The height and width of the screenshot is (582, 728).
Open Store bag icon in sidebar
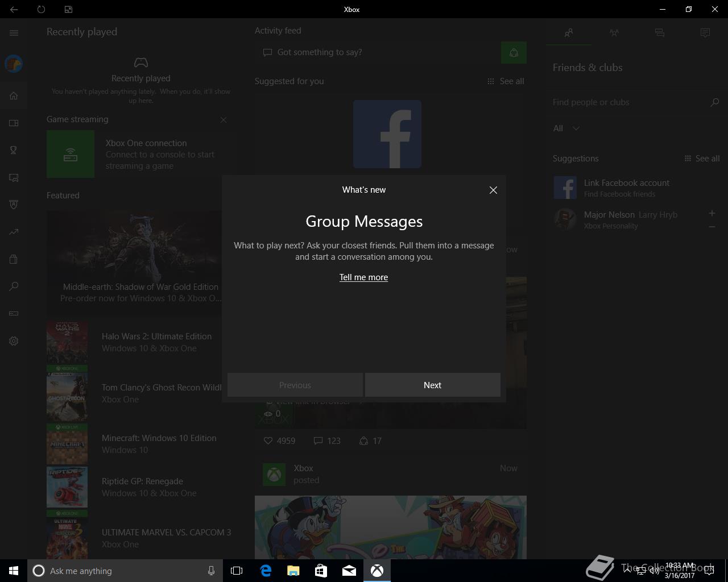coord(14,259)
